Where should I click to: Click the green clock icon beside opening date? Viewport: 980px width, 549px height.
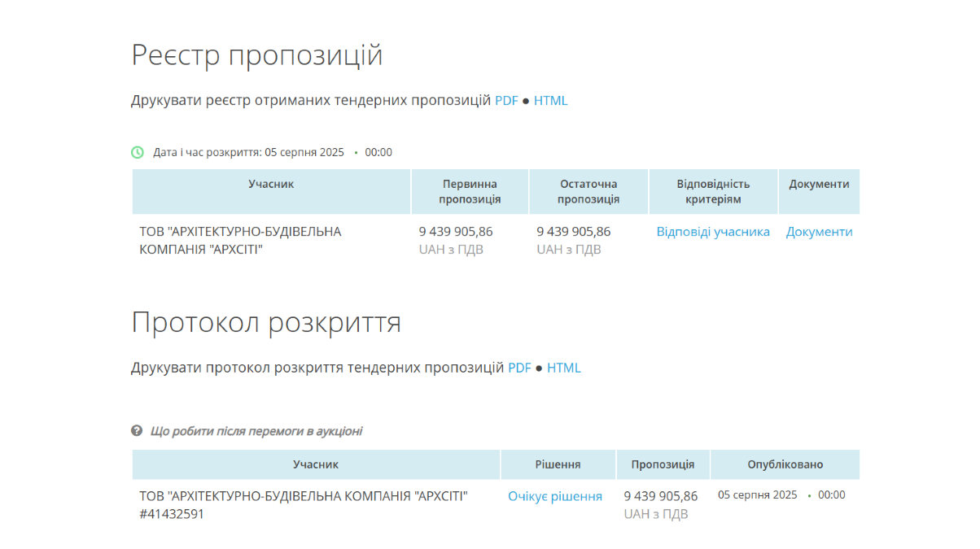[138, 152]
